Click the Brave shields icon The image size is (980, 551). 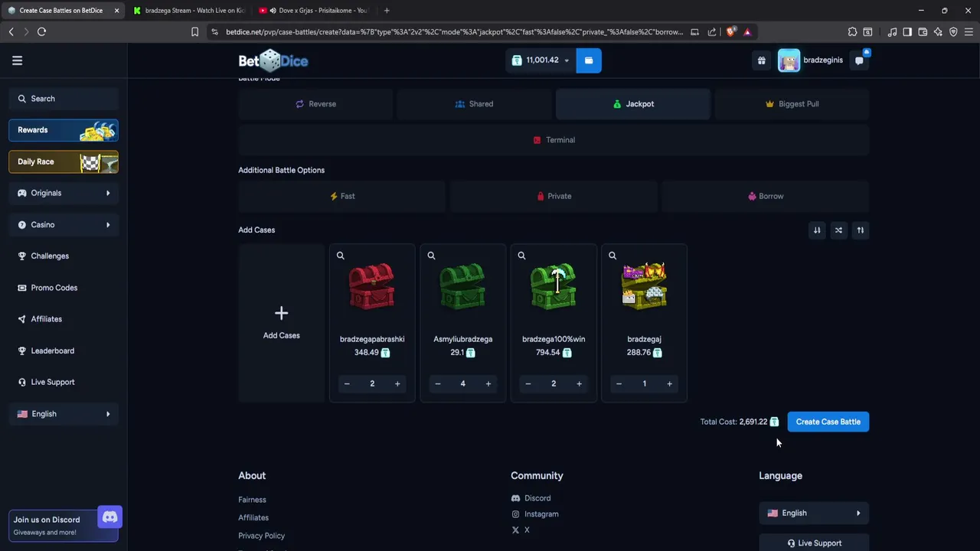pyautogui.click(x=730, y=31)
